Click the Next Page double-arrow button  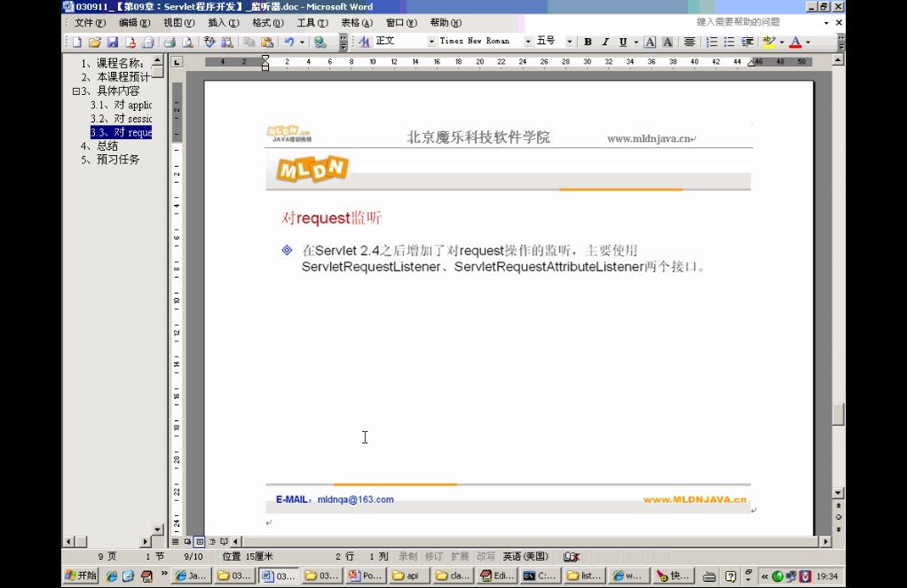(838, 529)
